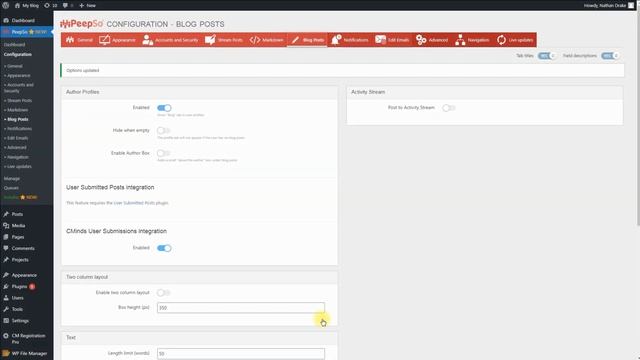The width and height of the screenshot is (640, 360).
Task: Click the New content plus button
Action: (87, 5)
